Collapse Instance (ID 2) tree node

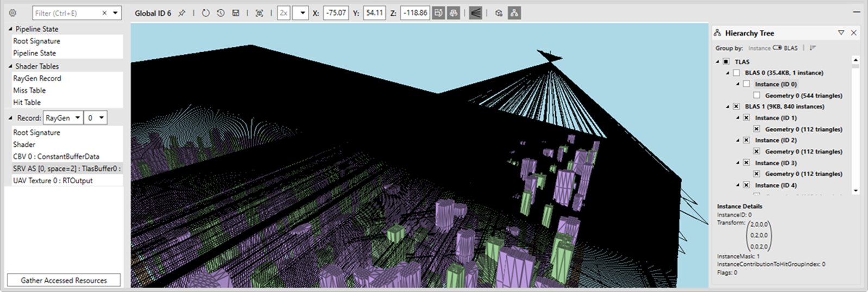[x=738, y=140]
